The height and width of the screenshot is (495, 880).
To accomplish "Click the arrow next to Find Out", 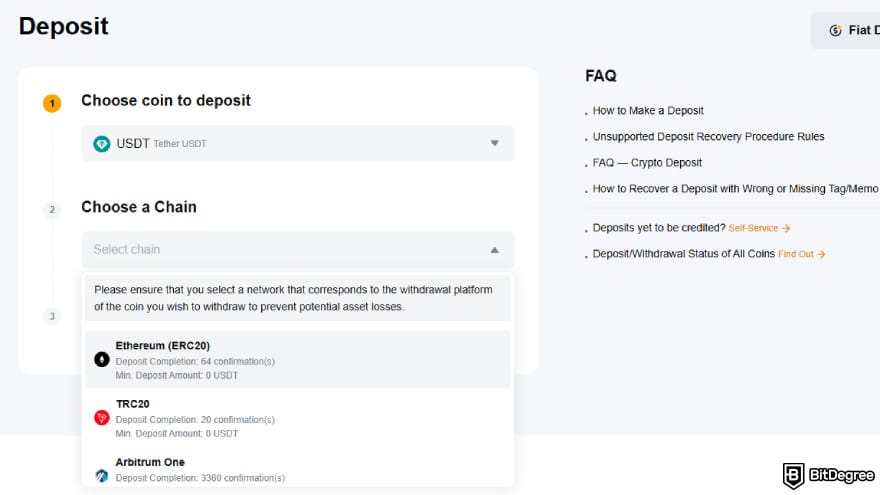I will point(822,254).
